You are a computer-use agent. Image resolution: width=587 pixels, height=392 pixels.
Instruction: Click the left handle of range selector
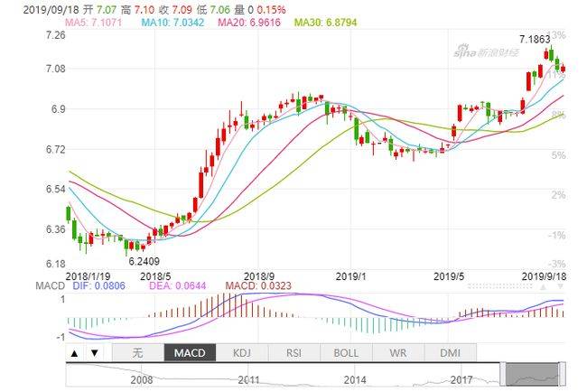coord(503,374)
